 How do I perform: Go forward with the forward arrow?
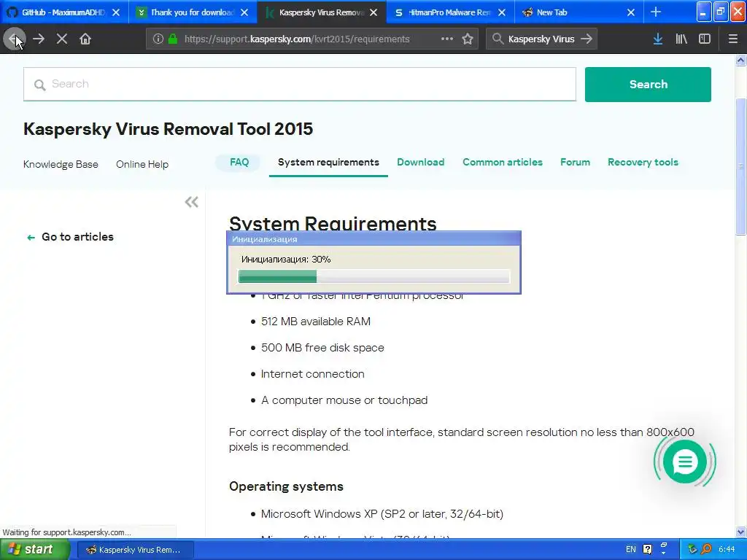tap(39, 39)
